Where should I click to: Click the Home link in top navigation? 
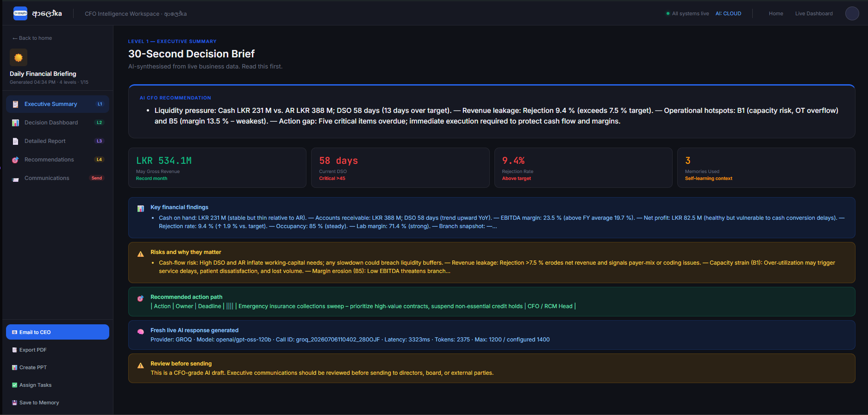[776, 13]
